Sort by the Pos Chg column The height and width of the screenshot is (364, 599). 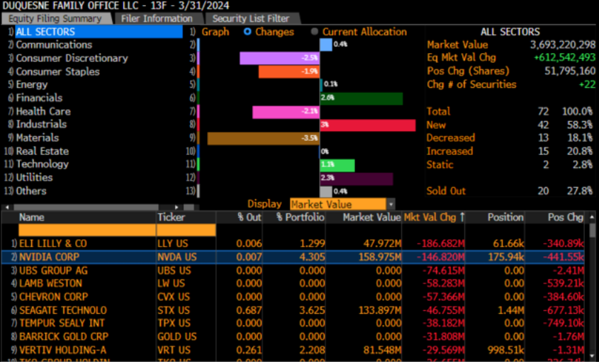coord(566,217)
